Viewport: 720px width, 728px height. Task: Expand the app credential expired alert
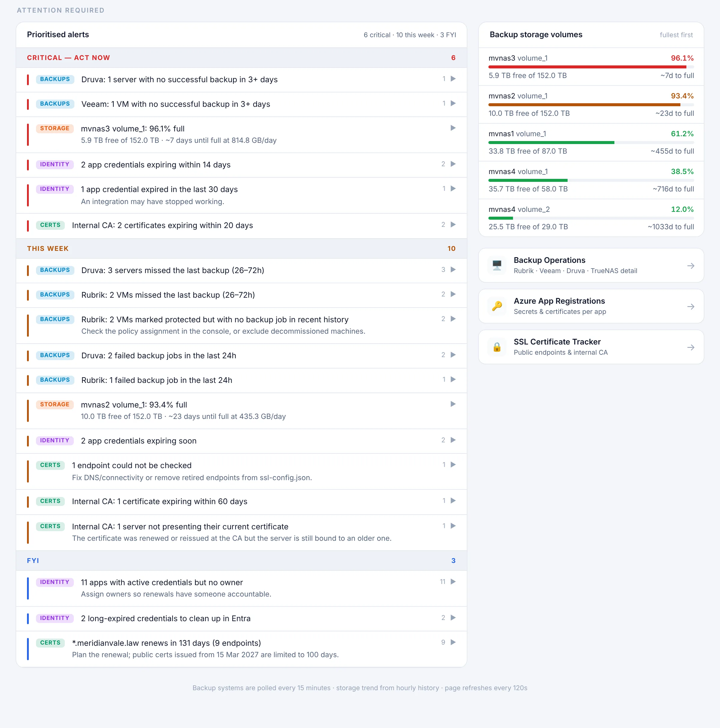tap(453, 188)
